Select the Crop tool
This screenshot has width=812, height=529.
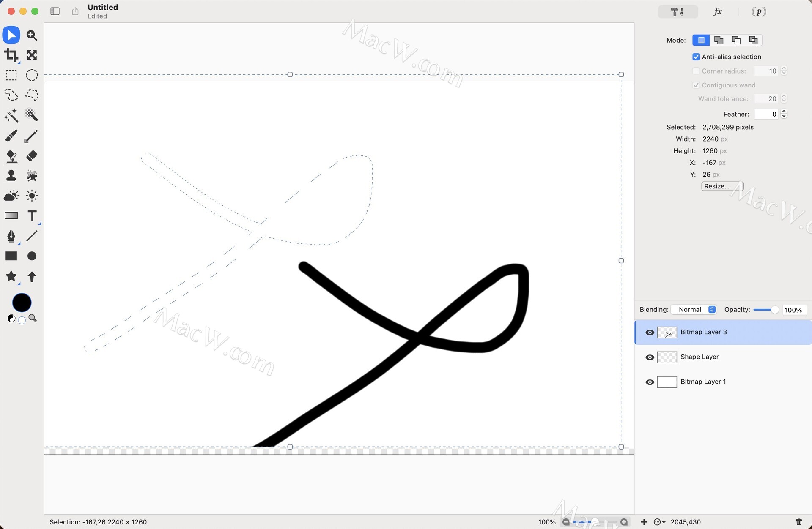(11, 55)
